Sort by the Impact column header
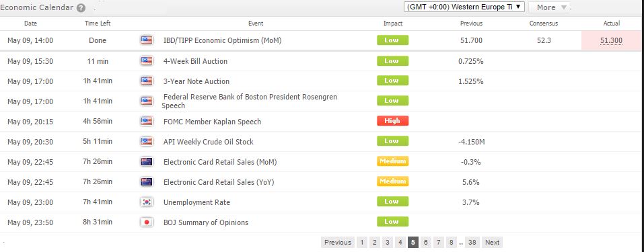644x252 pixels. coord(392,24)
